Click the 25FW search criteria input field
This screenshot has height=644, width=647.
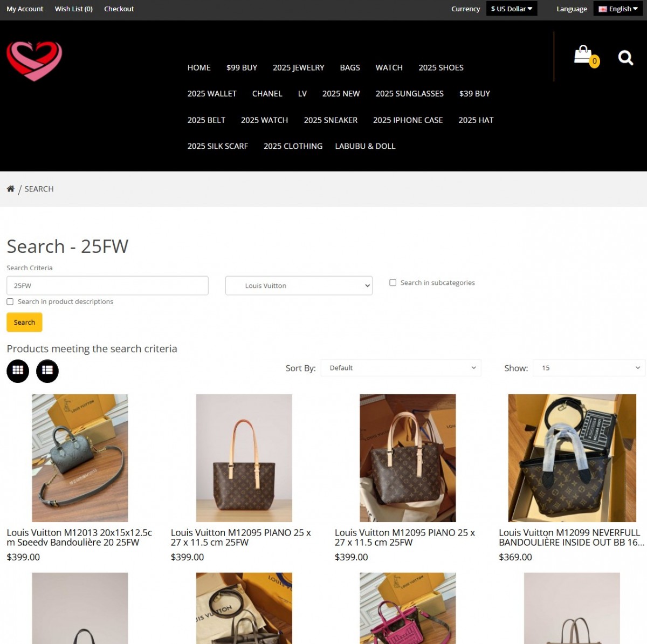(x=107, y=285)
